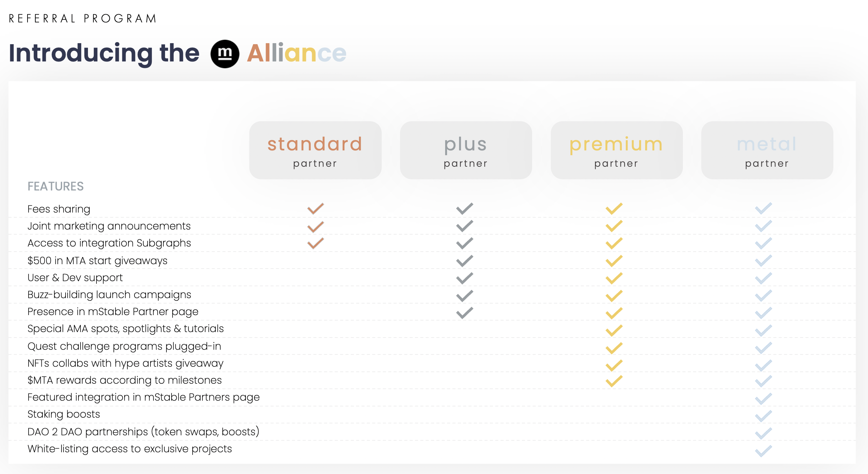The width and height of the screenshot is (868, 474).
Task: Click plus checkmark for Presence in Partner page
Action: [x=465, y=313]
